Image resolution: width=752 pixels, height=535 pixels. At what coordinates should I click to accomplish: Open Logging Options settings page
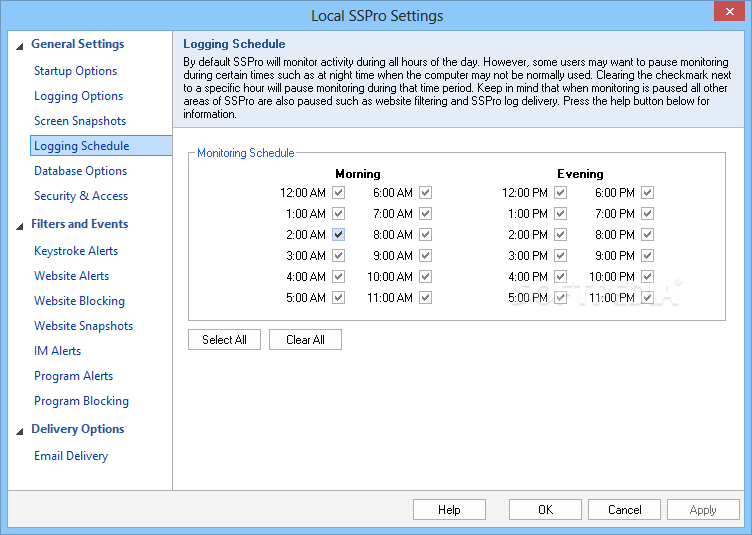[78, 96]
